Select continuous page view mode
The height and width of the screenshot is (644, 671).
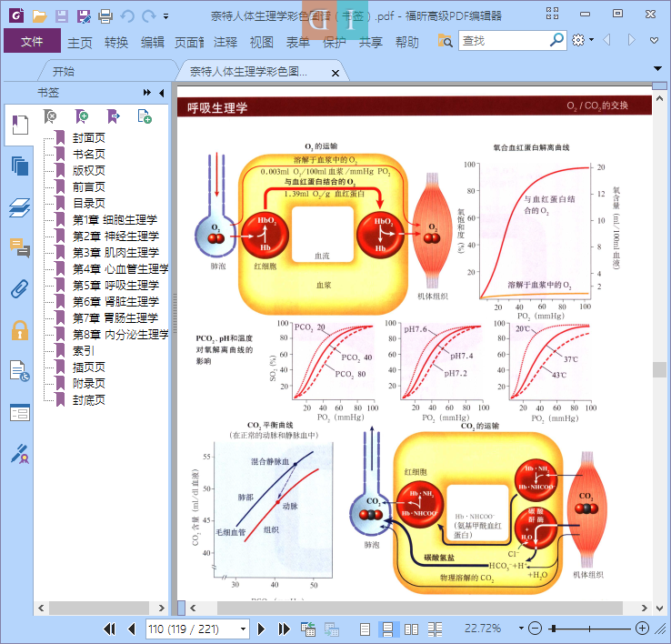(x=387, y=629)
